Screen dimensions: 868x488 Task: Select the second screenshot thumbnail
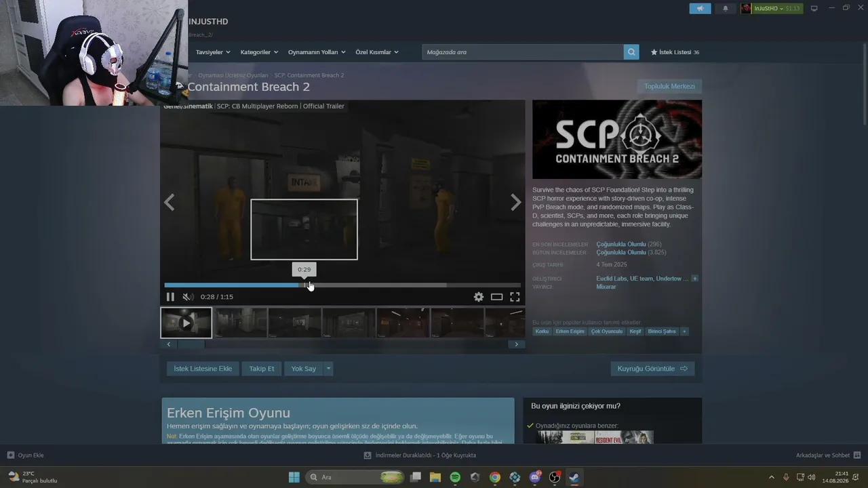coord(240,323)
